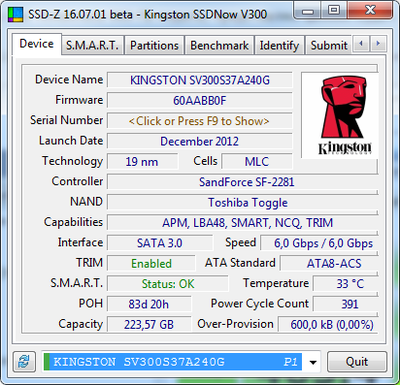Close the SSD-Z window
This screenshot has width=400, height=385.
tap(370, 11)
